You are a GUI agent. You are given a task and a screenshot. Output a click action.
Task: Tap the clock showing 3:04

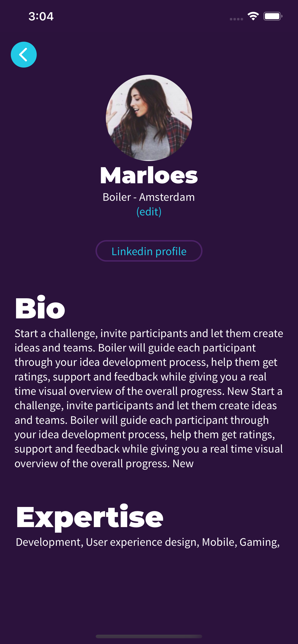[42, 16]
